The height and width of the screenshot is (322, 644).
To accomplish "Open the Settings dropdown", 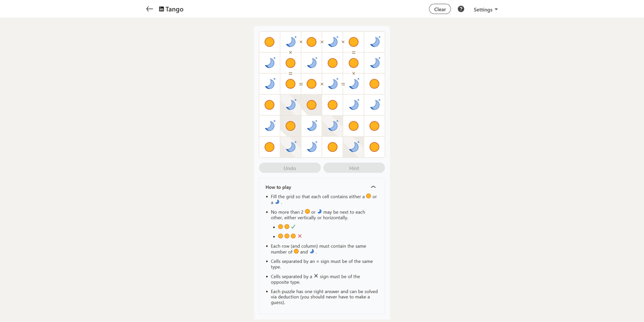I will click(485, 9).
